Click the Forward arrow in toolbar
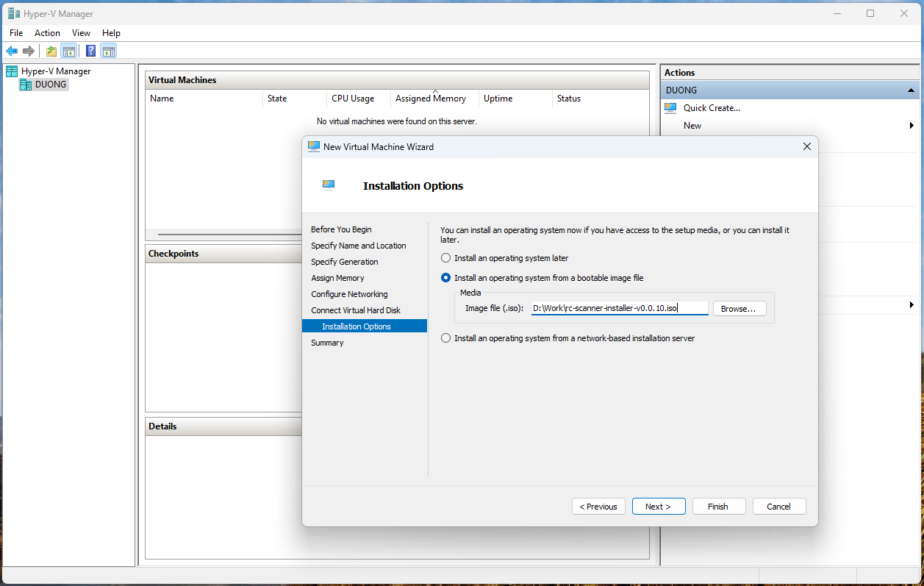 [29, 51]
